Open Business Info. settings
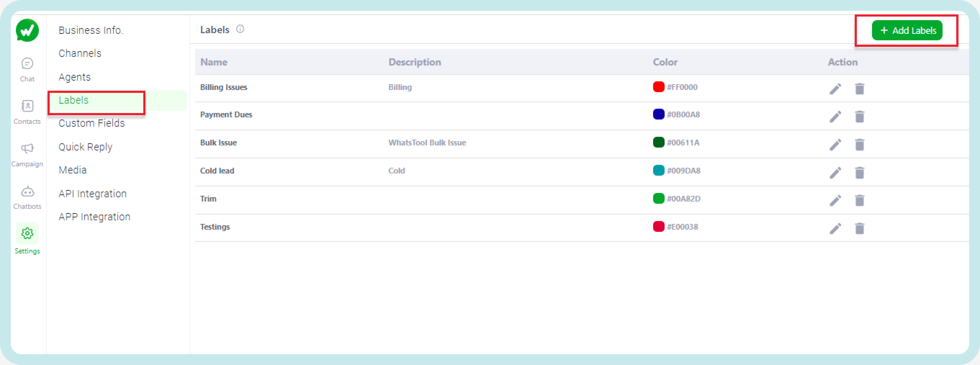This screenshot has width=980, height=365. (91, 30)
